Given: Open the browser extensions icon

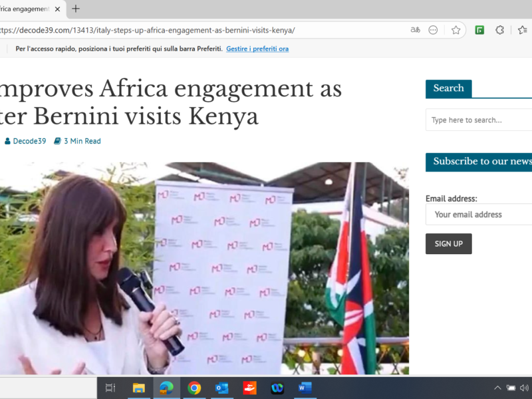Looking at the screenshot, I should pyautogui.click(x=499, y=30).
